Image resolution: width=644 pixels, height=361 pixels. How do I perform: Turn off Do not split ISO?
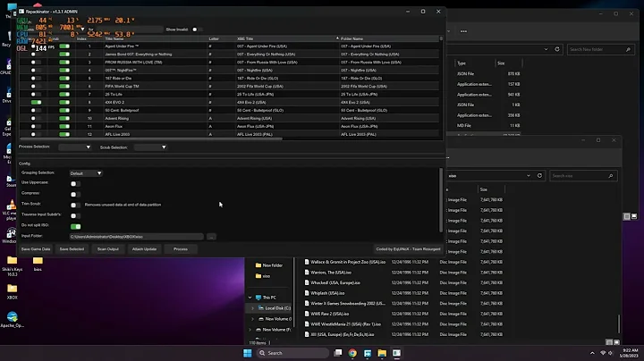click(75, 226)
